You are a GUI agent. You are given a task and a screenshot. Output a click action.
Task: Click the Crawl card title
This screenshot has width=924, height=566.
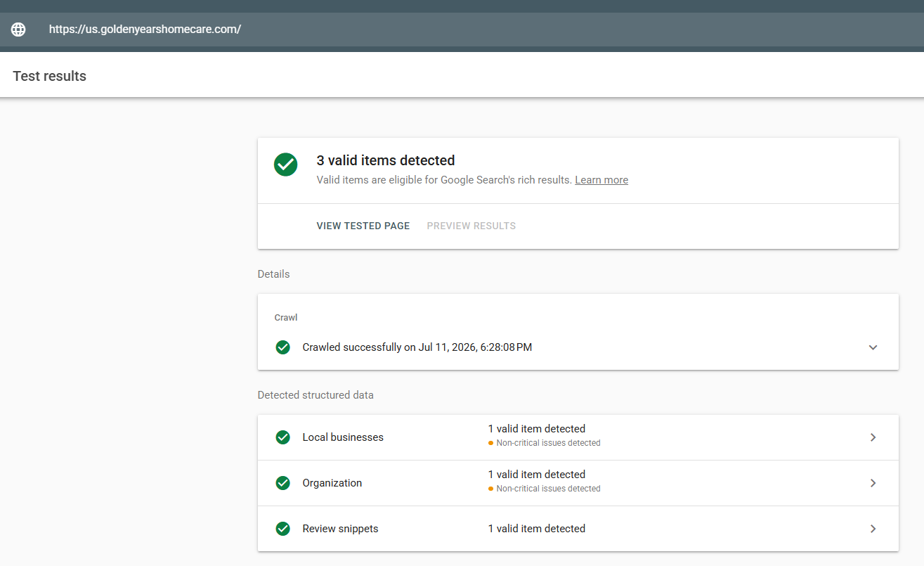(x=286, y=318)
